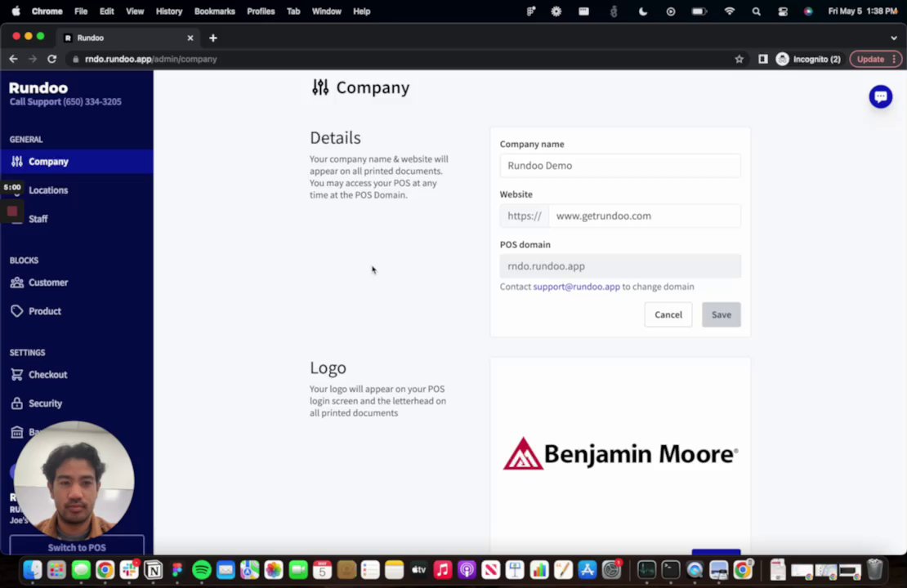Image resolution: width=907 pixels, height=588 pixels.
Task: Open App Store from the dock
Action: [x=588, y=570]
